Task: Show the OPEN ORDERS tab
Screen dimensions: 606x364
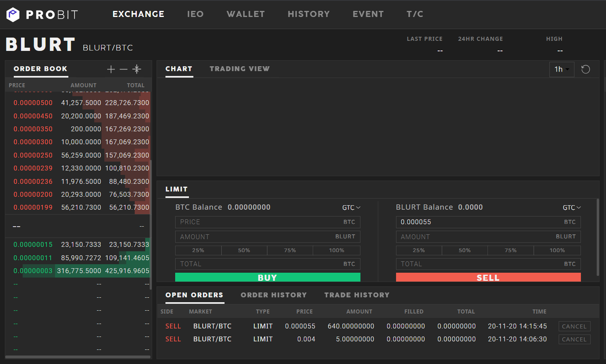Action: 195,295
